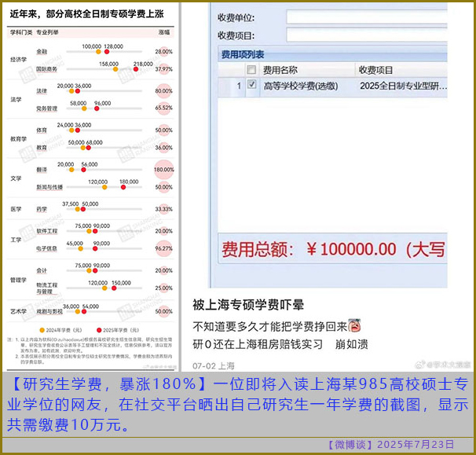Toggle the select-all checkbox beside 费用名称 header
Viewport: 476px width, 455px height.
click(x=251, y=70)
